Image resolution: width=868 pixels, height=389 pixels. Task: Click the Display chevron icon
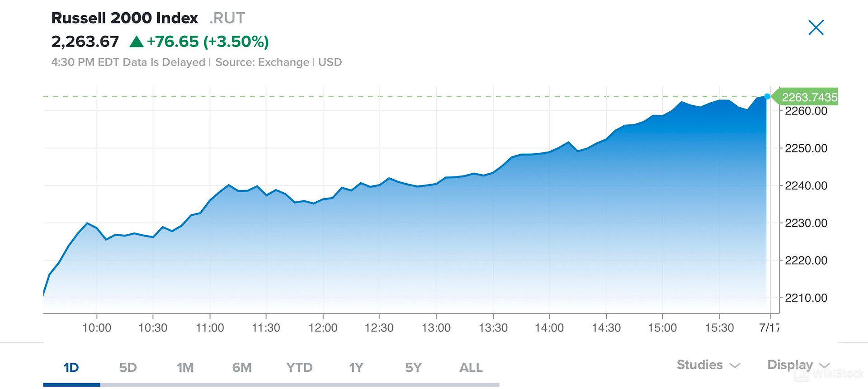coord(826,365)
